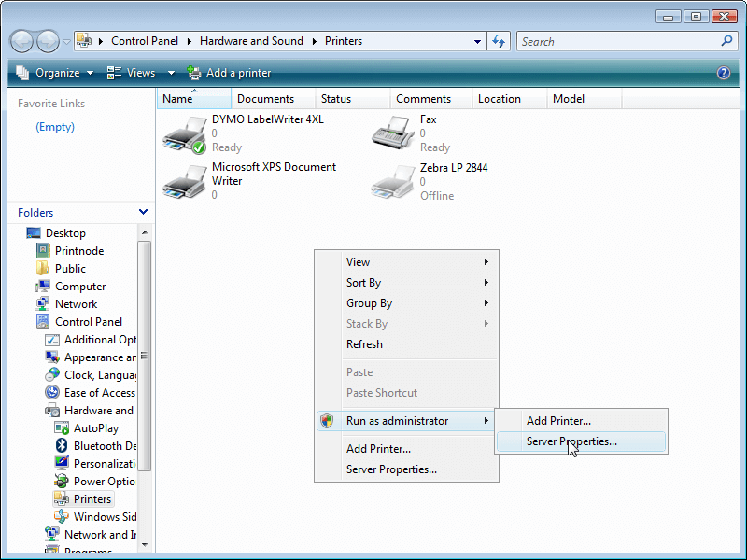Select the Microsoft XPS Document Writer icon
This screenshot has width=747, height=560.
[x=184, y=181]
